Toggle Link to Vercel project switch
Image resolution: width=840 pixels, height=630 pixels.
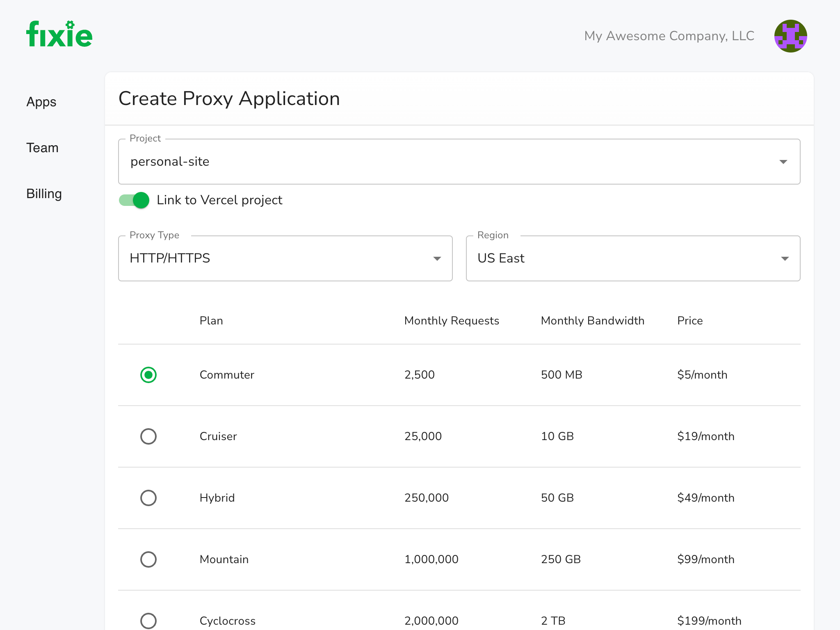134,200
